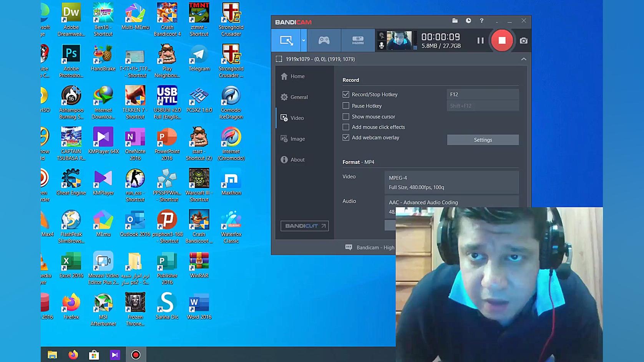Click the F12 record hotkey field
The width and height of the screenshot is (644, 362).
[483, 94]
